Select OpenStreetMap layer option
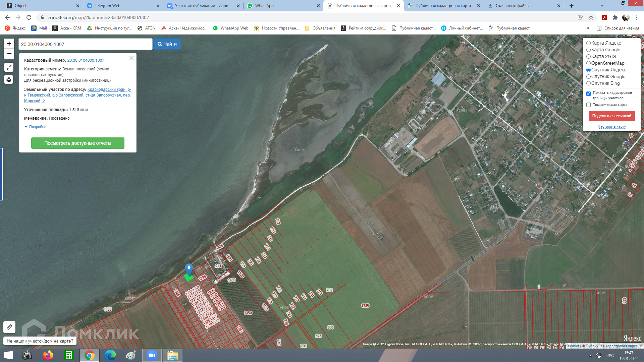This screenshot has width=644, height=362. point(588,63)
